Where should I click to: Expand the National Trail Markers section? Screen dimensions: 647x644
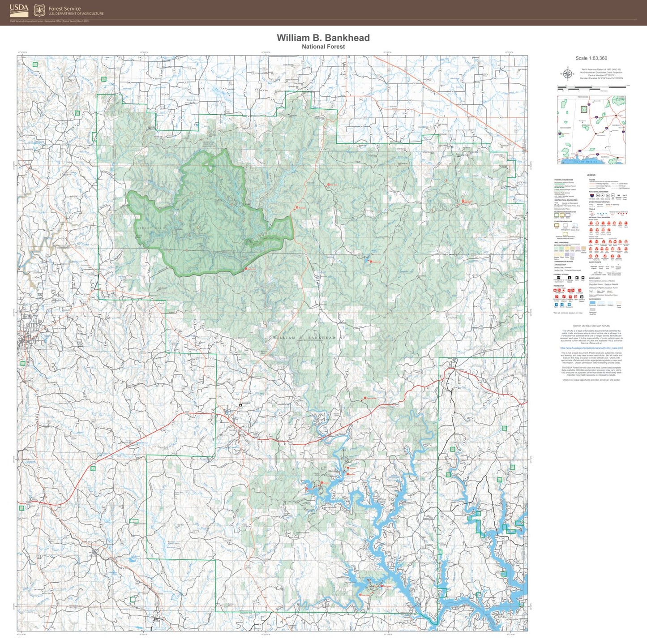pos(599,217)
